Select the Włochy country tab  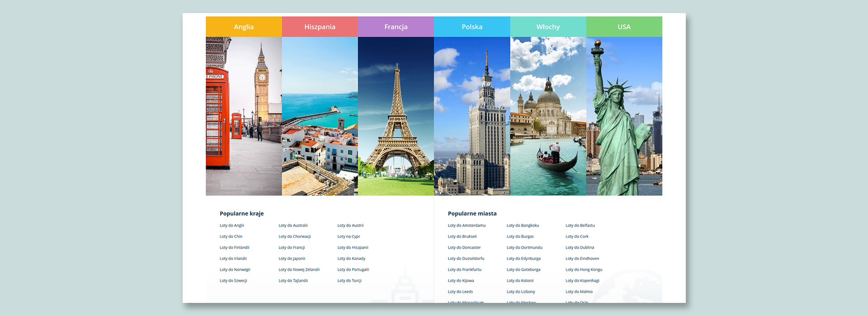[x=548, y=27]
